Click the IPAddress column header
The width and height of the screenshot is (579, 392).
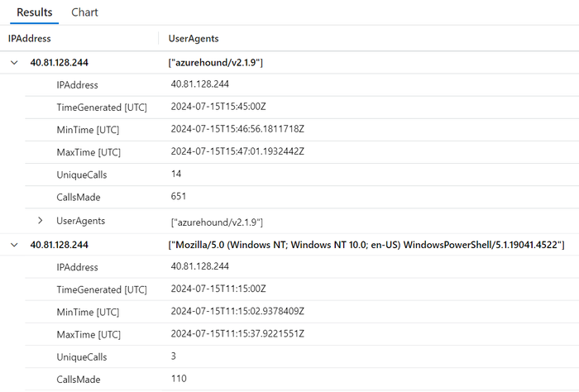pyautogui.click(x=30, y=39)
